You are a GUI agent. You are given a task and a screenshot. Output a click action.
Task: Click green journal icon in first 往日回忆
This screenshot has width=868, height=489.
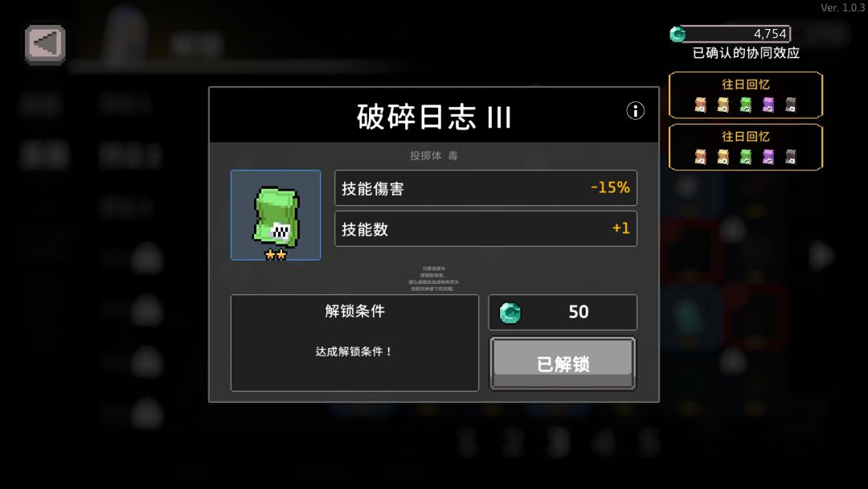click(746, 105)
